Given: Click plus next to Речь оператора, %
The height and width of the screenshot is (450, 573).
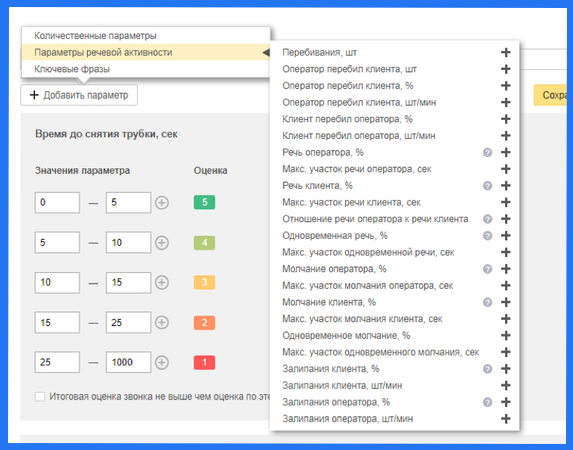Looking at the screenshot, I should pos(505,152).
